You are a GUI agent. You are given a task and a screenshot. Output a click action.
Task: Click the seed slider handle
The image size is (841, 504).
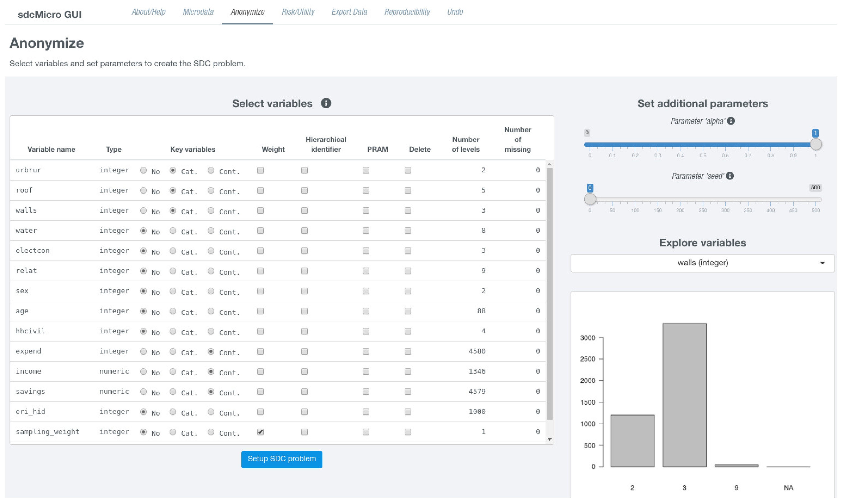click(590, 199)
